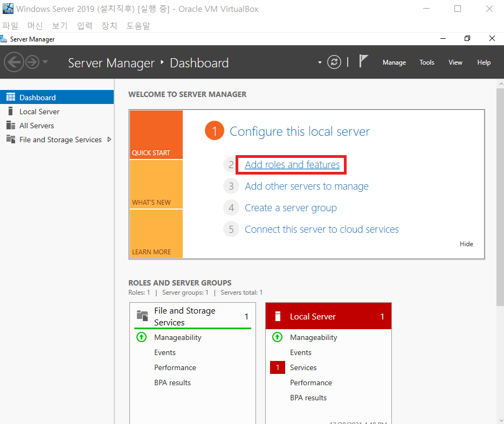Restore down the Server Manager window
Image resolution: width=504 pixels, height=424 pixels.
click(467, 39)
